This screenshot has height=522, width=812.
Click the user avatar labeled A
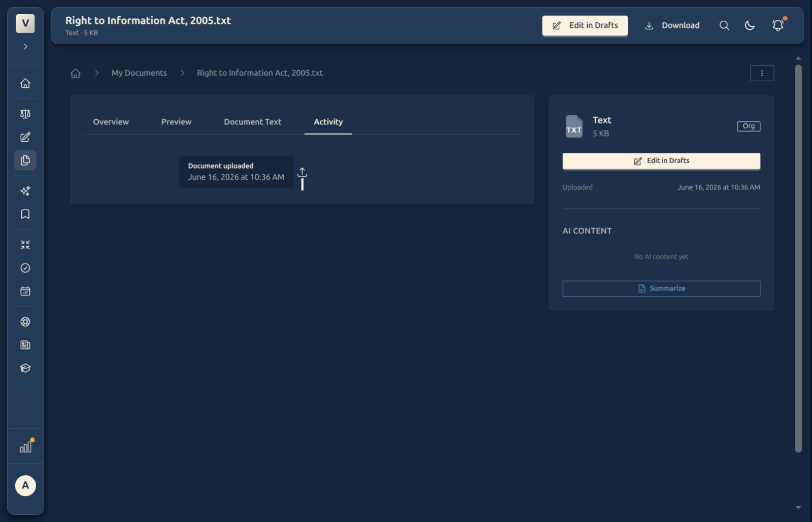(x=25, y=485)
